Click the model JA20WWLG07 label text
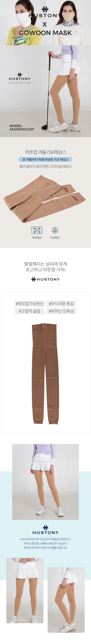The height and width of the screenshot is (644, 91). (x=22, y=127)
